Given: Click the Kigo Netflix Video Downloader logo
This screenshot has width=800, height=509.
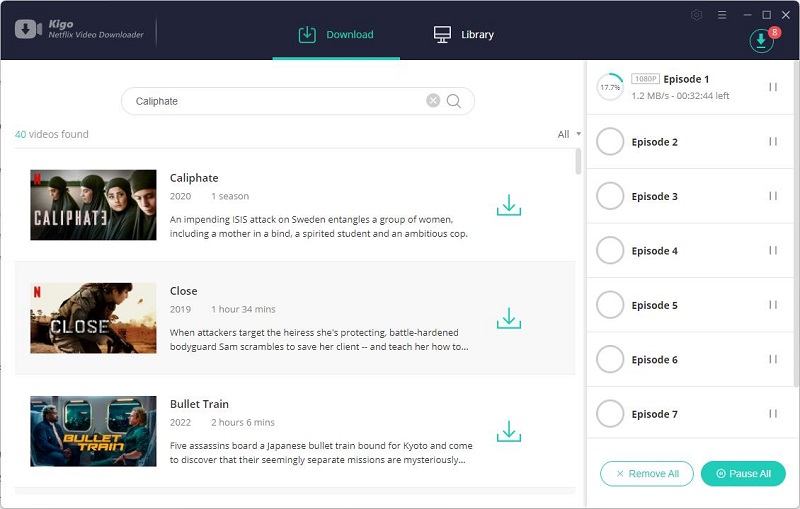Looking at the screenshot, I should [79, 30].
